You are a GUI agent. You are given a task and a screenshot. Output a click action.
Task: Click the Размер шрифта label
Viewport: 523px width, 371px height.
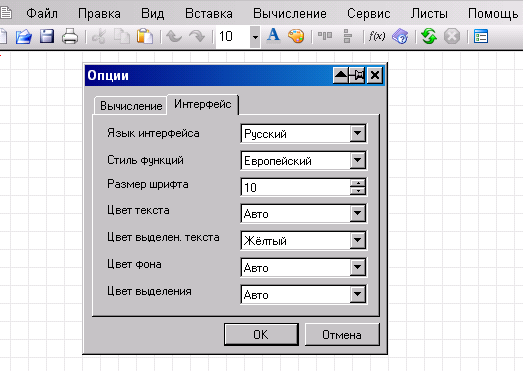[x=147, y=184]
